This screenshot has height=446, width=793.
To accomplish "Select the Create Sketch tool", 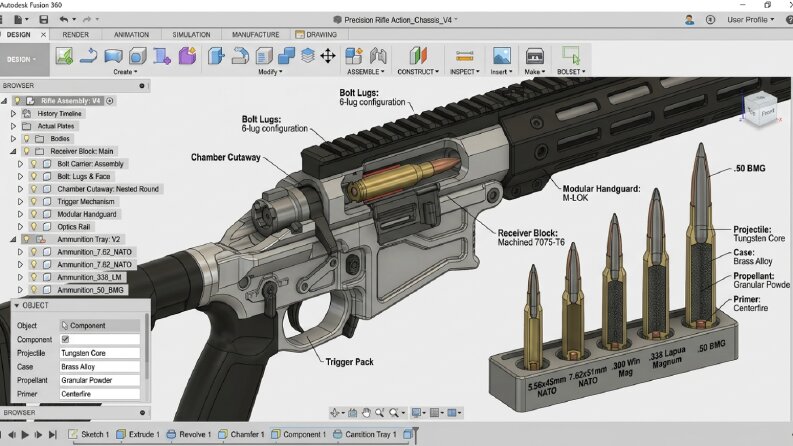I will coord(64,56).
